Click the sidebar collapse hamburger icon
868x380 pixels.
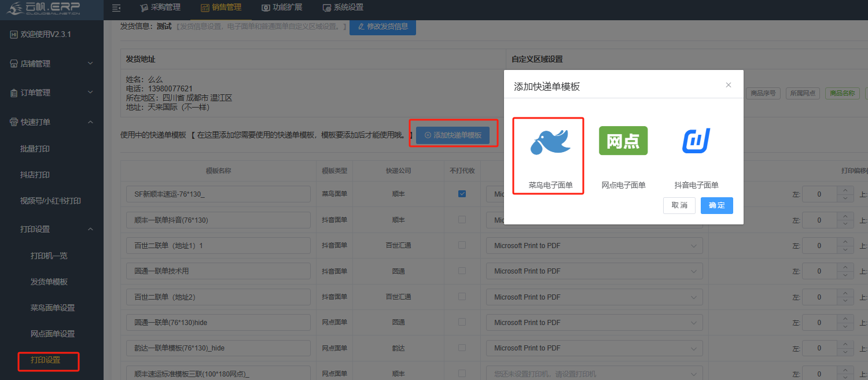tap(116, 8)
